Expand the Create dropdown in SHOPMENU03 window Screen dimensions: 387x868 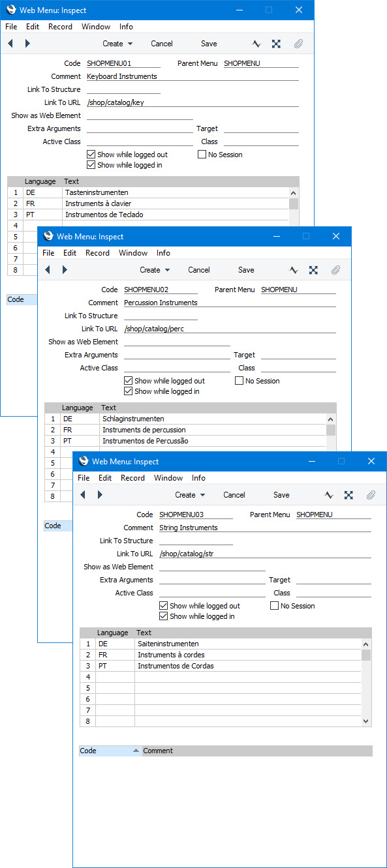pyautogui.click(x=190, y=495)
